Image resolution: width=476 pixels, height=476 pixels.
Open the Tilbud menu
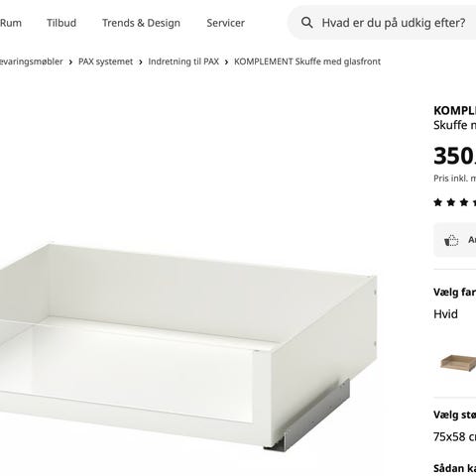61,23
